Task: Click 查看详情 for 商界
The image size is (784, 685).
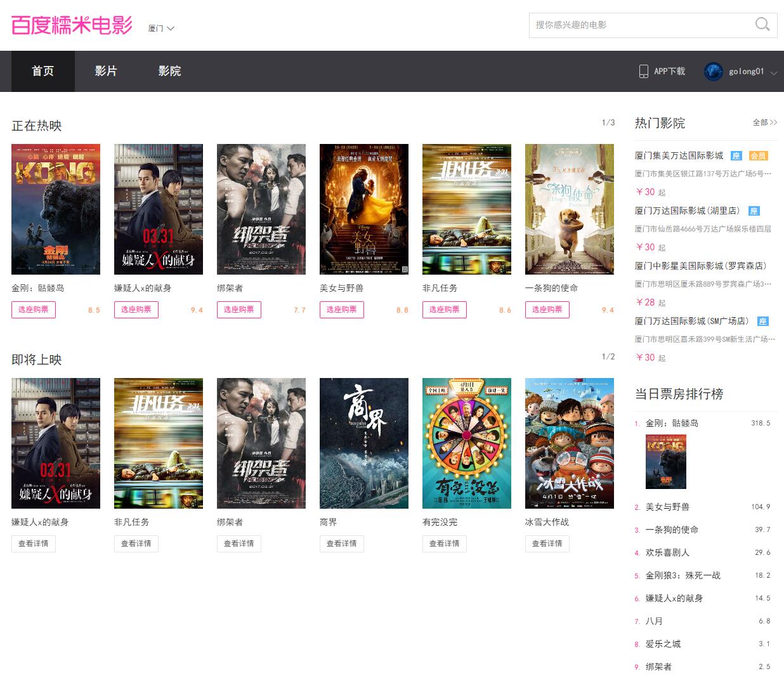Action: pos(342,544)
